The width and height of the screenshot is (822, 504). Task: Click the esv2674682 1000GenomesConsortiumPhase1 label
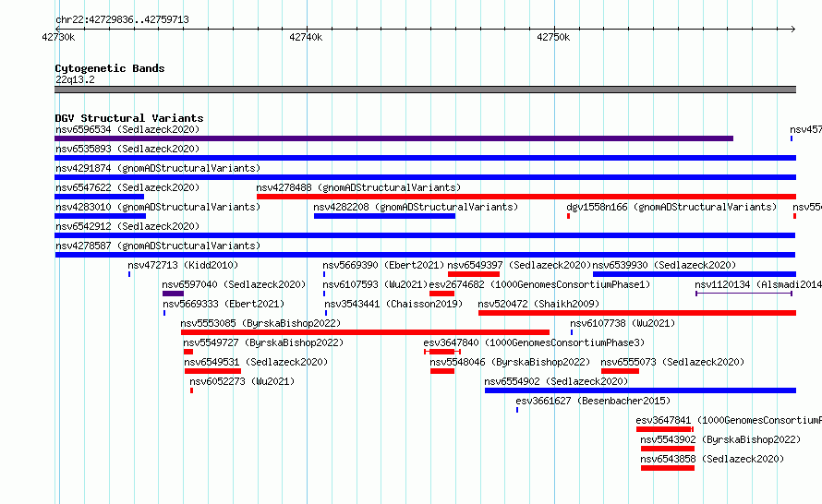pos(539,284)
